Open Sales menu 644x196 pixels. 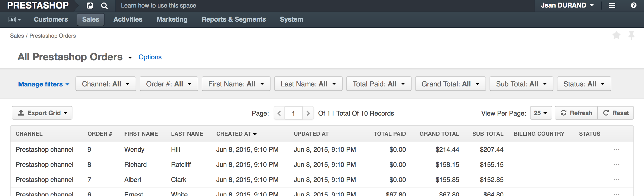tap(91, 19)
